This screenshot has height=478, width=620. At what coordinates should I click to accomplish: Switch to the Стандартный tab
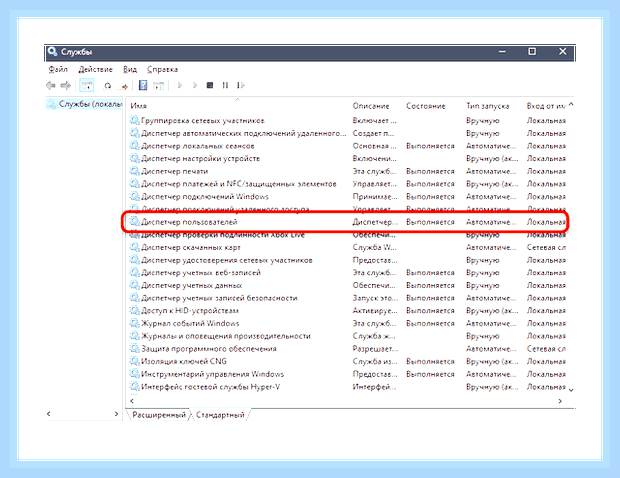pos(220,415)
